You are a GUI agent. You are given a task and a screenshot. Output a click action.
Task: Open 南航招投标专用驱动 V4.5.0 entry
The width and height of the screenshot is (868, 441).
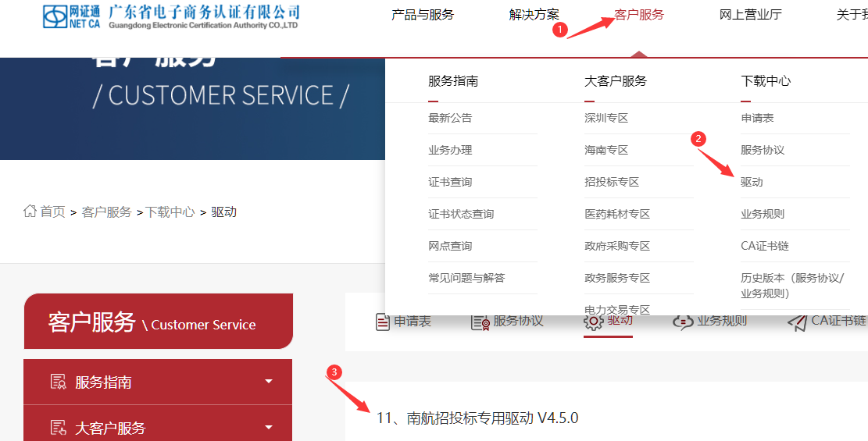[477, 418]
